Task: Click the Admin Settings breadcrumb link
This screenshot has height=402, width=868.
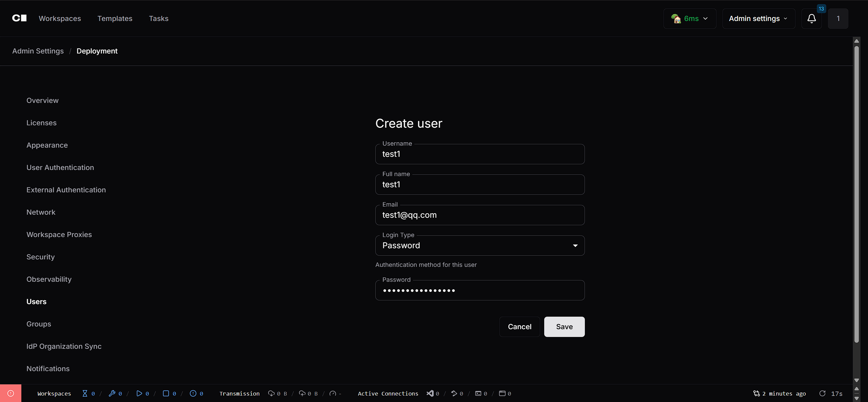Action: click(38, 51)
